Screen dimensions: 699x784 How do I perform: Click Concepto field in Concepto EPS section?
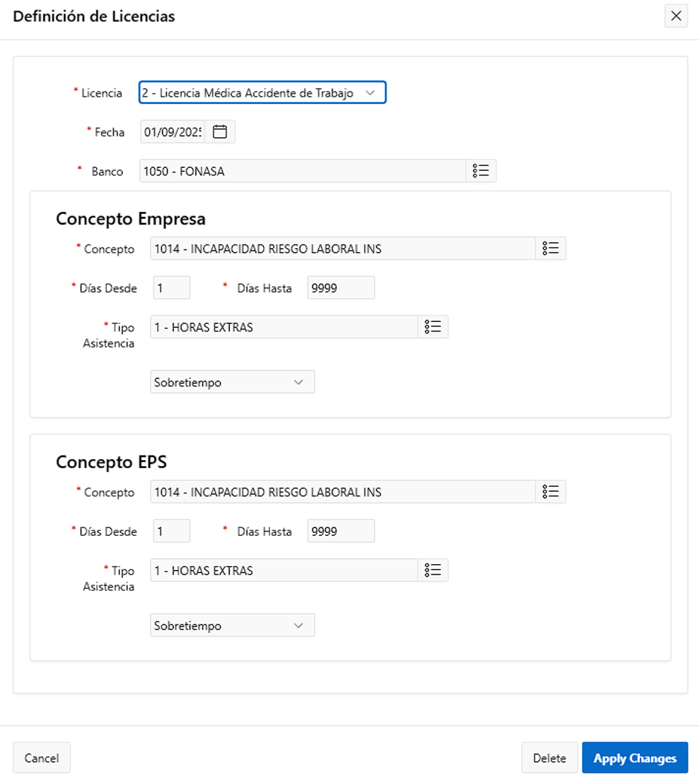click(344, 492)
